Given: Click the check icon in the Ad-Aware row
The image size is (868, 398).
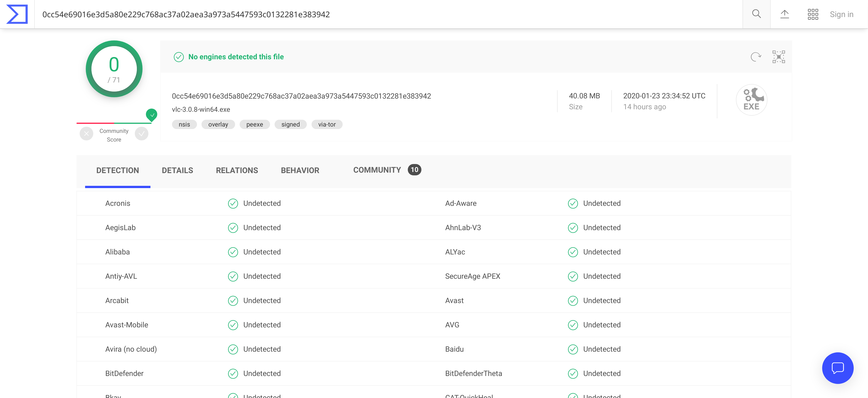Looking at the screenshot, I should [573, 204].
